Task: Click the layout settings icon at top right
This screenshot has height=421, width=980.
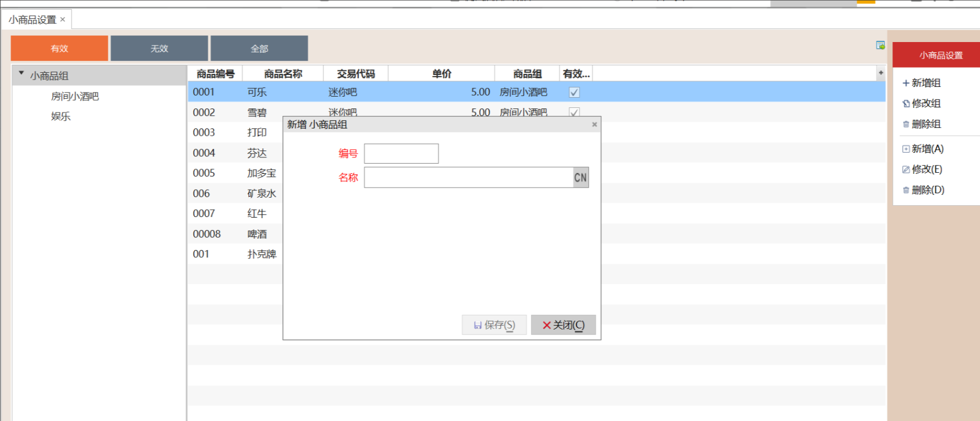Action: coord(881,45)
